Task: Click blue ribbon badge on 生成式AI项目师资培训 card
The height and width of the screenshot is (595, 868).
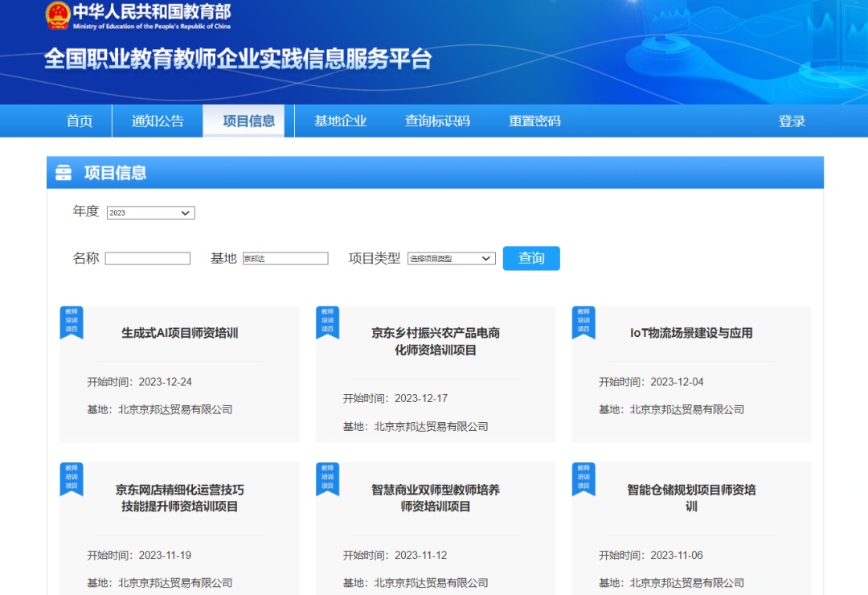Action: (x=72, y=322)
